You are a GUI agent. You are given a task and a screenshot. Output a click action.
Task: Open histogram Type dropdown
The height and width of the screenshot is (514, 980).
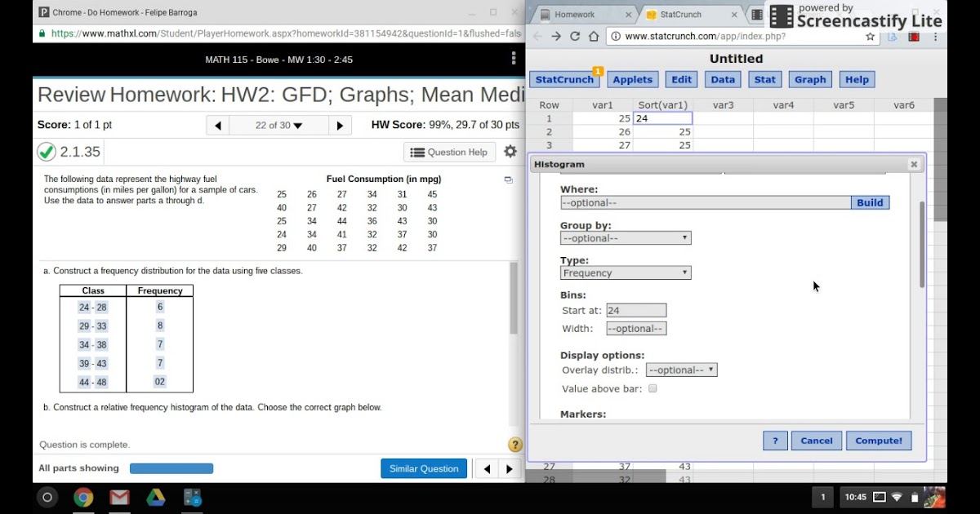626,273
